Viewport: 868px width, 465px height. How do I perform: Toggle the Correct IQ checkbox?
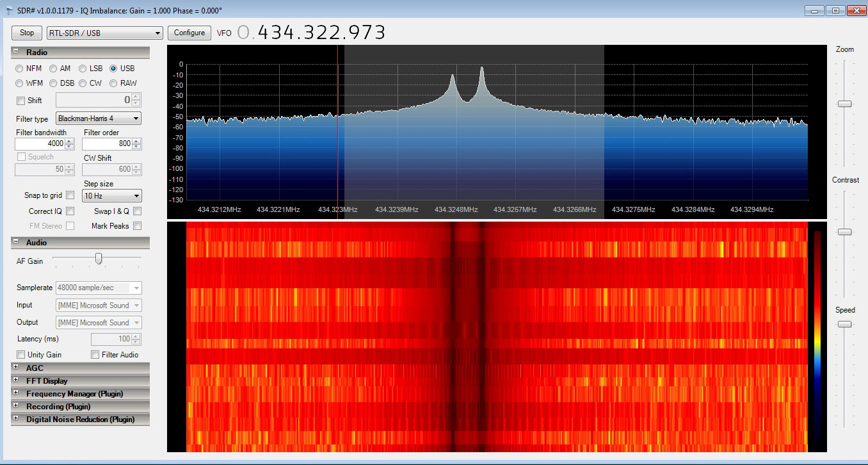(x=70, y=211)
